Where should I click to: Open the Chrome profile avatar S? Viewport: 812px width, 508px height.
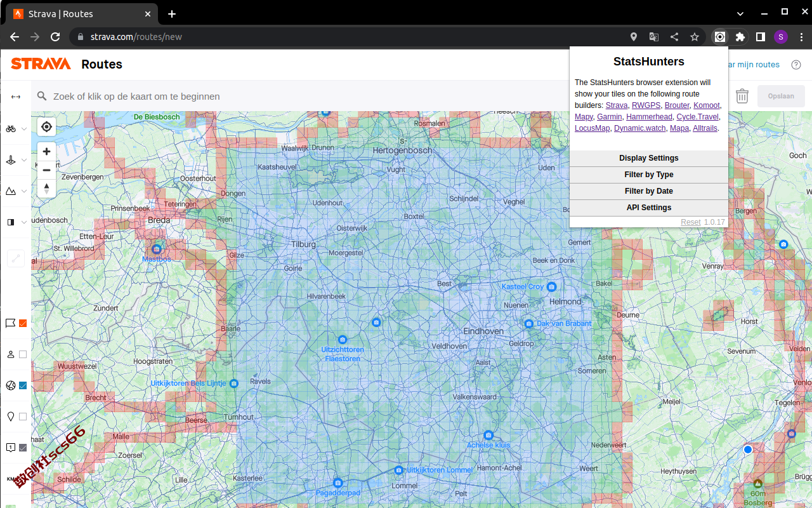(x=780, y=37)
